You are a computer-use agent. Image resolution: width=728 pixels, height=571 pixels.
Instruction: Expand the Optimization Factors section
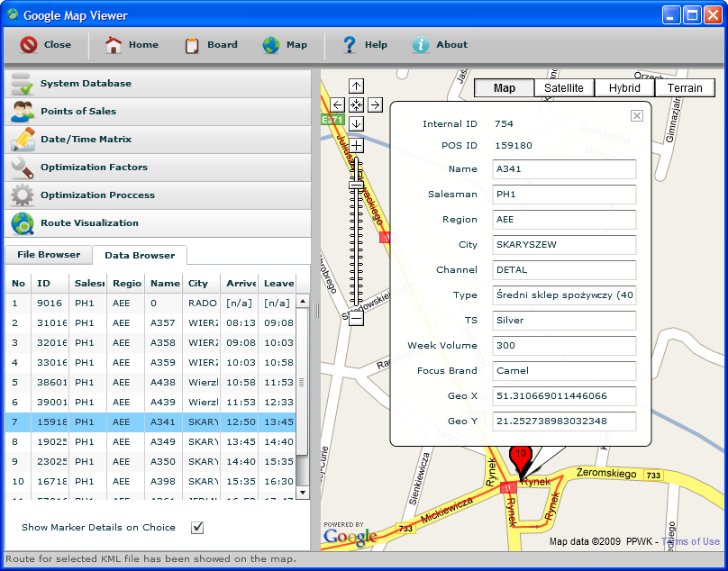(x=158, y=168)
